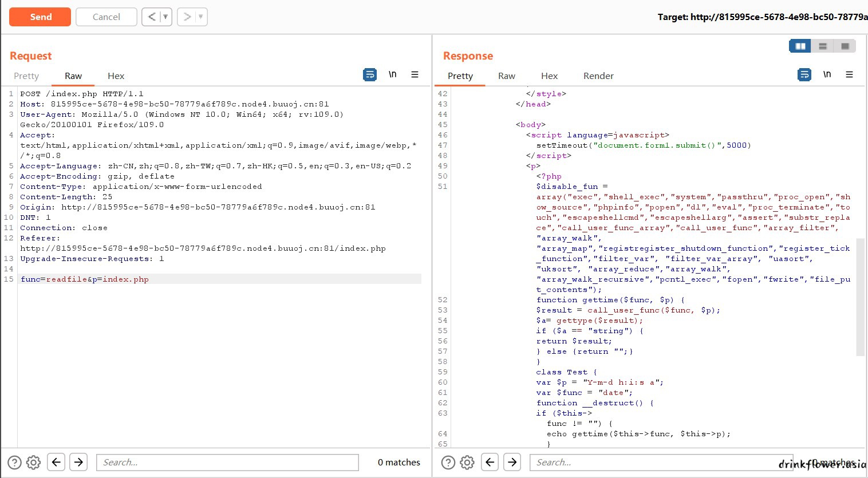The image size is (868, 478).
Task: Select the Response Pretty tab
Action: (460, 76)
